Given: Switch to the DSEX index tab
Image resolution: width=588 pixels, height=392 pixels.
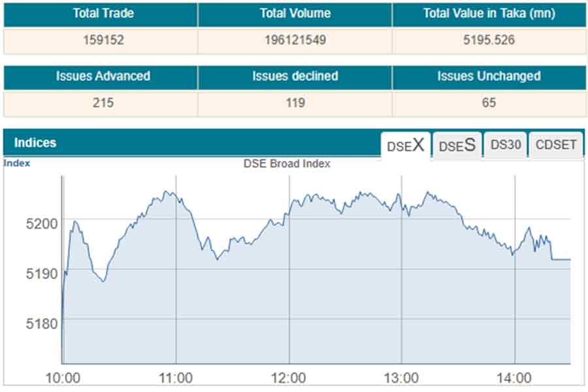Looking at the screenshot, I should (x=405, y=145).
